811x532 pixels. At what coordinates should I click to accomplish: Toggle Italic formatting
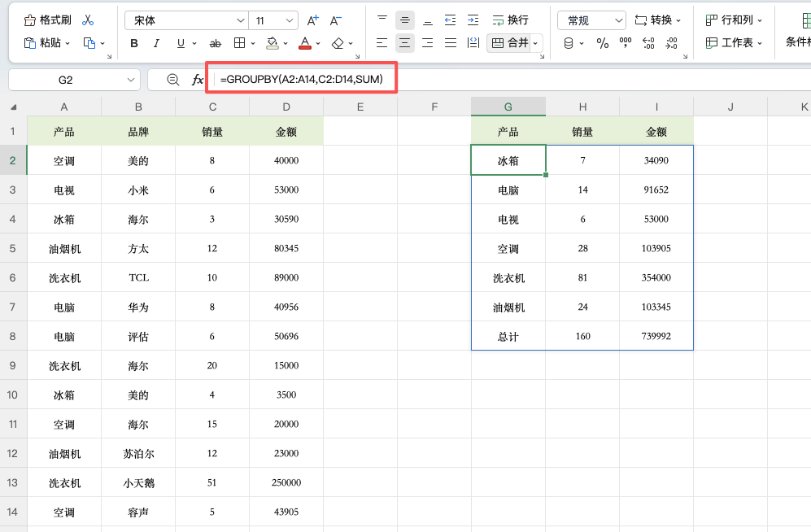[157, 43]
